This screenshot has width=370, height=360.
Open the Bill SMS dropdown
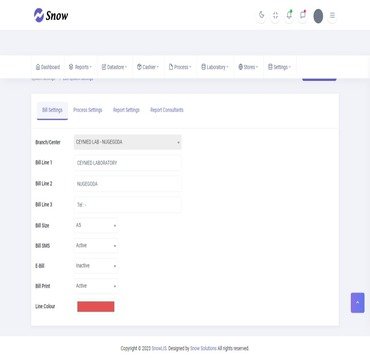[96, 246]
